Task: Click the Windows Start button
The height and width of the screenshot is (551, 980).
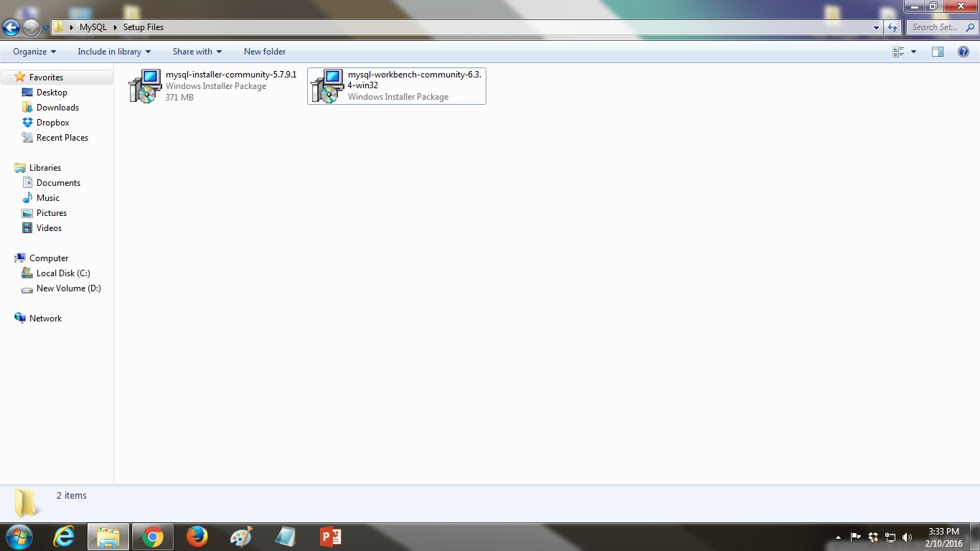Action: [19, 537]
